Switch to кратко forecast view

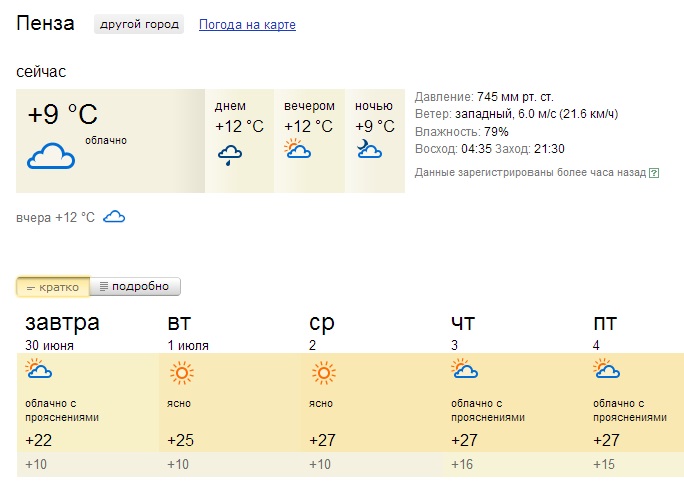coord(53,287)
